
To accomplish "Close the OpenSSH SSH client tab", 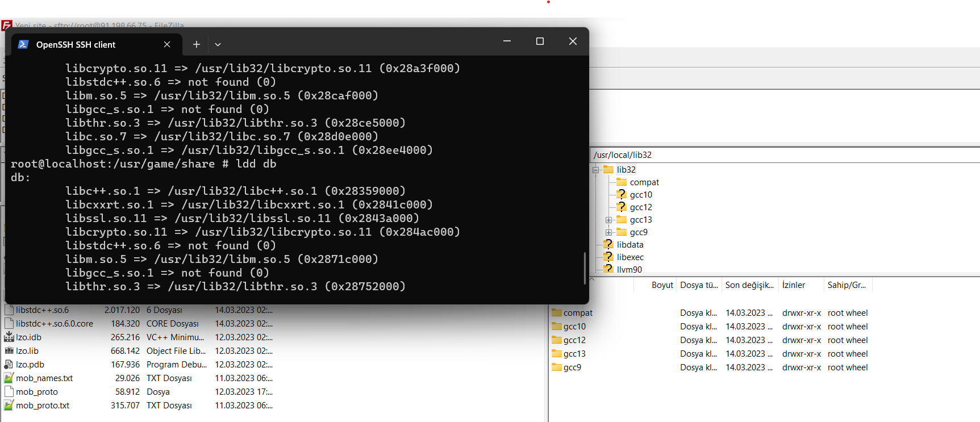I will tap(167, 44).
